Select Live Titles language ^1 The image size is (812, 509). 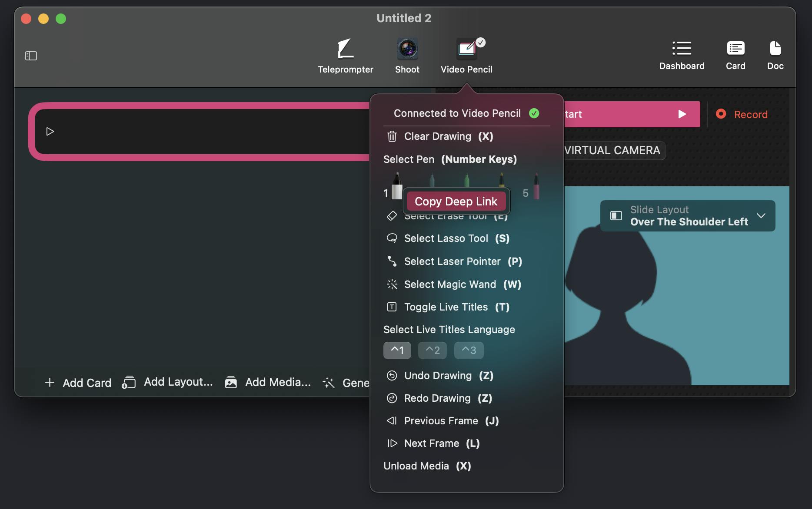(x=397, y=350)
